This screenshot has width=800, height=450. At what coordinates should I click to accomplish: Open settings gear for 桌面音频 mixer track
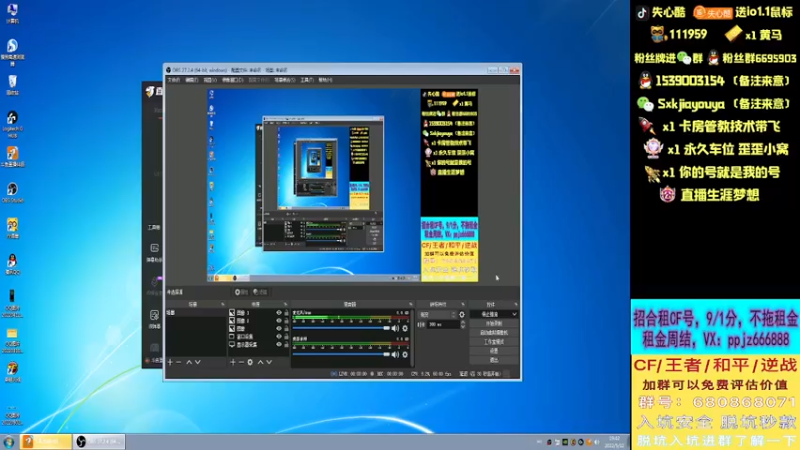(x=405, y=355)
